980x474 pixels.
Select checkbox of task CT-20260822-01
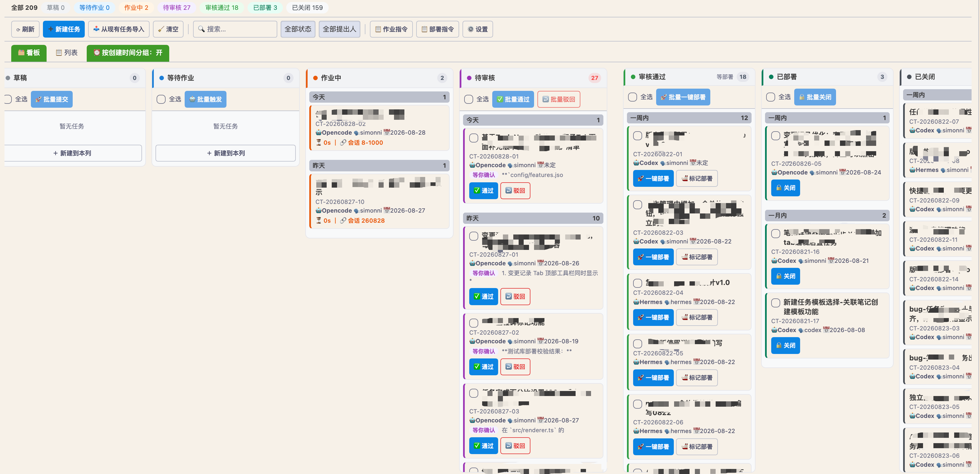coord(638,136)
